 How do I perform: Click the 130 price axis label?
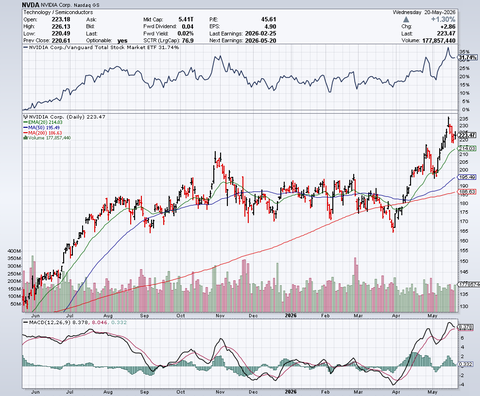tap(464, 306)
